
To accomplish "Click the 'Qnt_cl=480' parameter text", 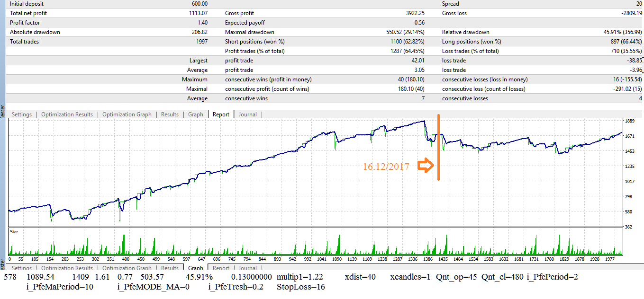I will (x=502, y=277).
